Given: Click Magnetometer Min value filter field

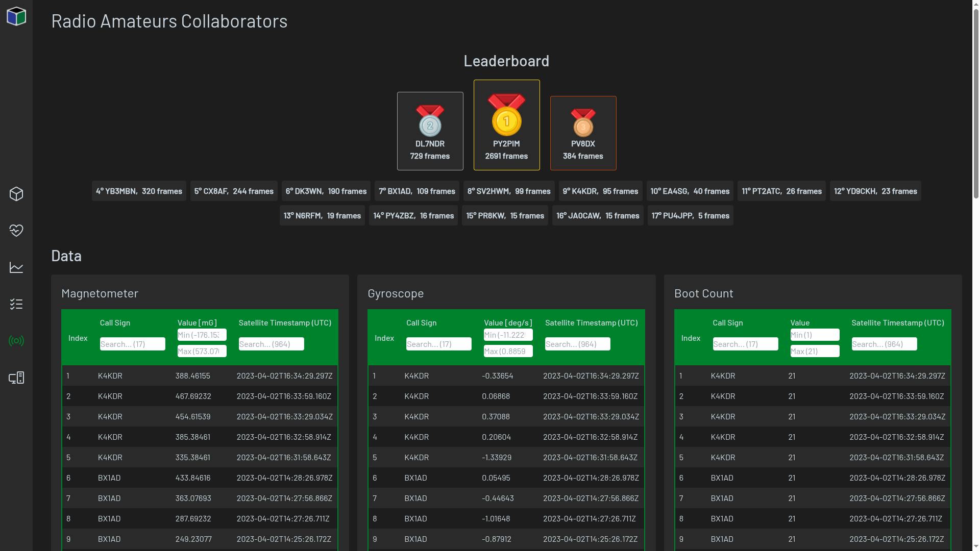Looking at the screenshot, I should [202, 335].
